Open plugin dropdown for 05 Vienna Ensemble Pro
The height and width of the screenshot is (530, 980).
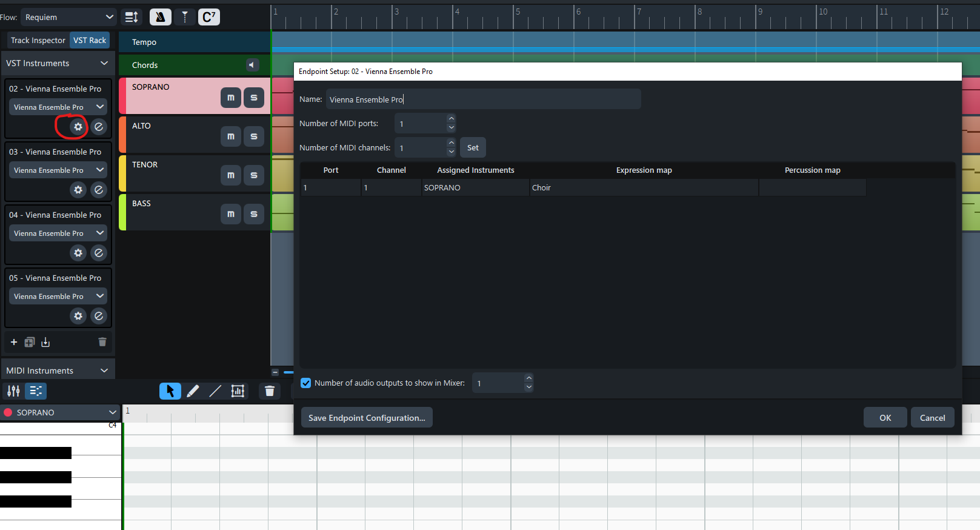pyautogui.click(x=58, y=296)
